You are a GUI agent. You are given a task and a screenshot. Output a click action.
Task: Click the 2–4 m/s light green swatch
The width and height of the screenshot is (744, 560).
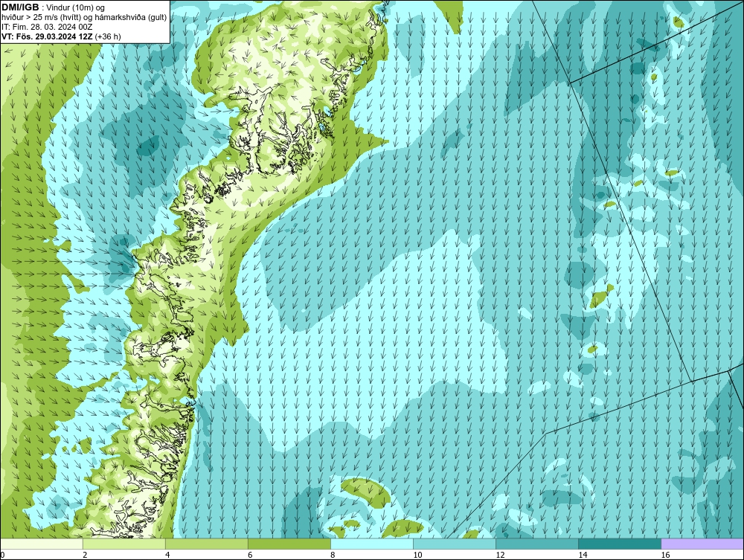(x=124, y=544)
